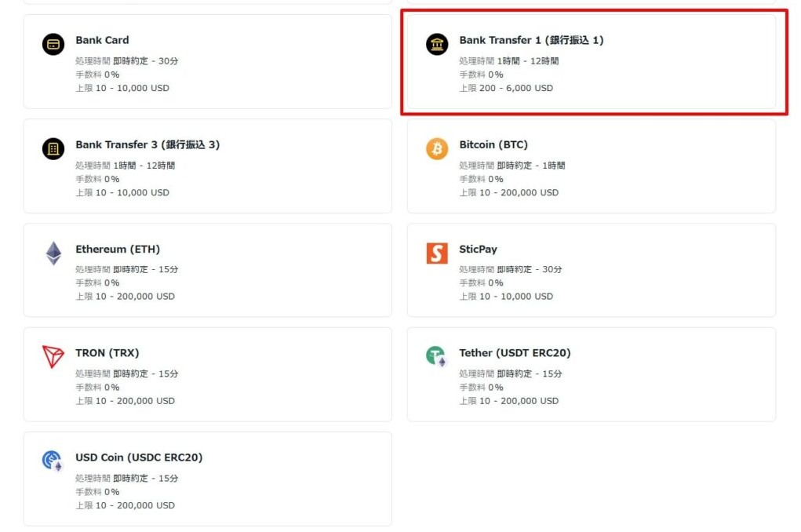Viewport: 801px width, 532px height.
Task: Open the Tether (USDT ERC20) title
Action: 515,353
